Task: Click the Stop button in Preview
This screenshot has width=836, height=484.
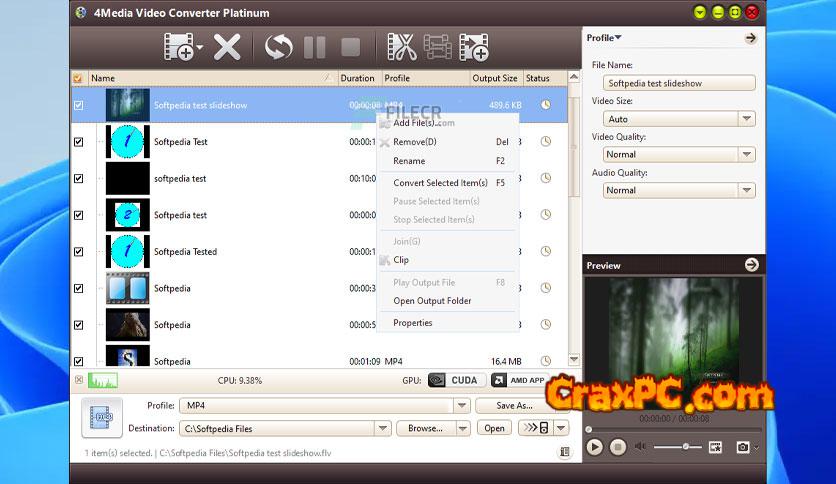Action: [x=617, y=447]
